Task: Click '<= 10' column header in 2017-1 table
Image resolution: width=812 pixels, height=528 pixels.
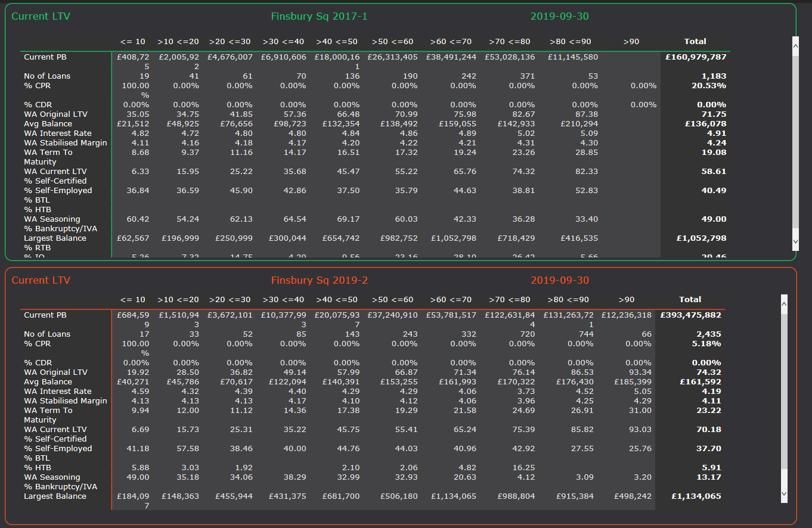Action: pos(132,42)
